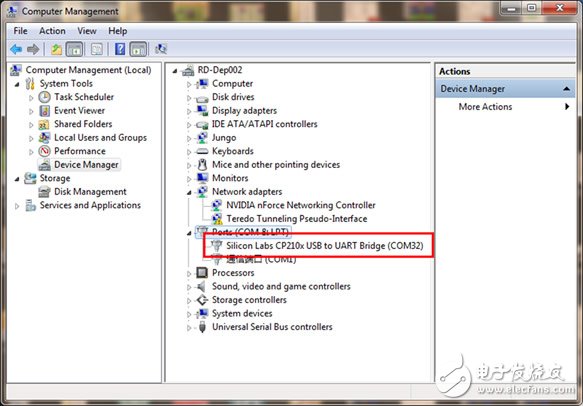This screenshot has height=406, width=583.
Task: Select NVIDIA nForce Networking Controller
Action: pyautogui.click(x=301, y=205)
